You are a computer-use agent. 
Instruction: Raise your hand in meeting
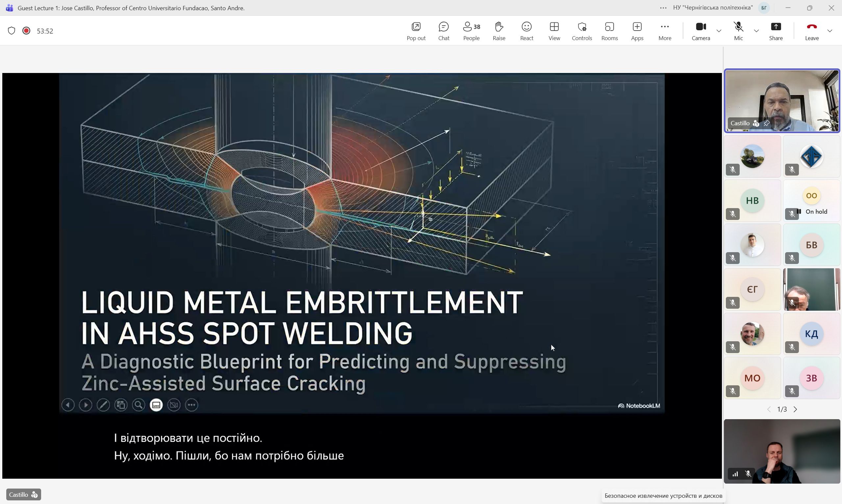coord(499,31)
